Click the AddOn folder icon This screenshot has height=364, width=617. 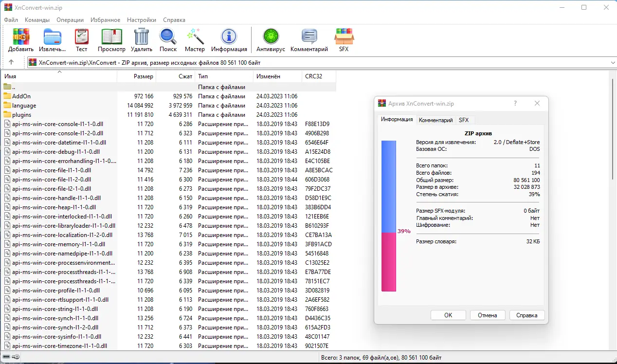[x=7, y=96]
